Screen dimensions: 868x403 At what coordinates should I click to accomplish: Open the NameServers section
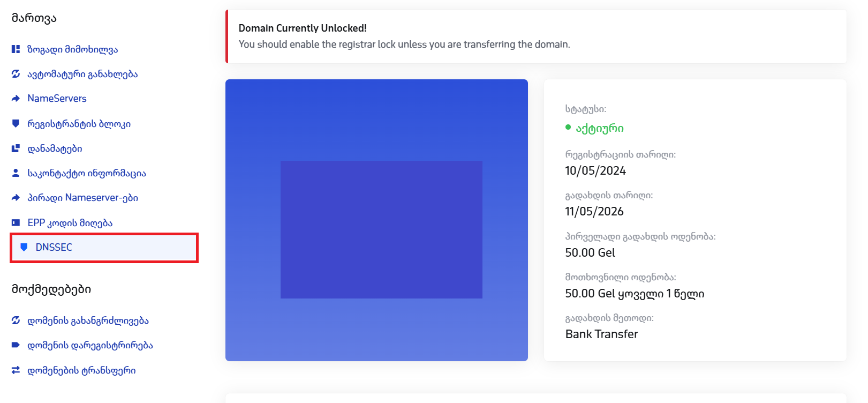(x=57, y=99)
